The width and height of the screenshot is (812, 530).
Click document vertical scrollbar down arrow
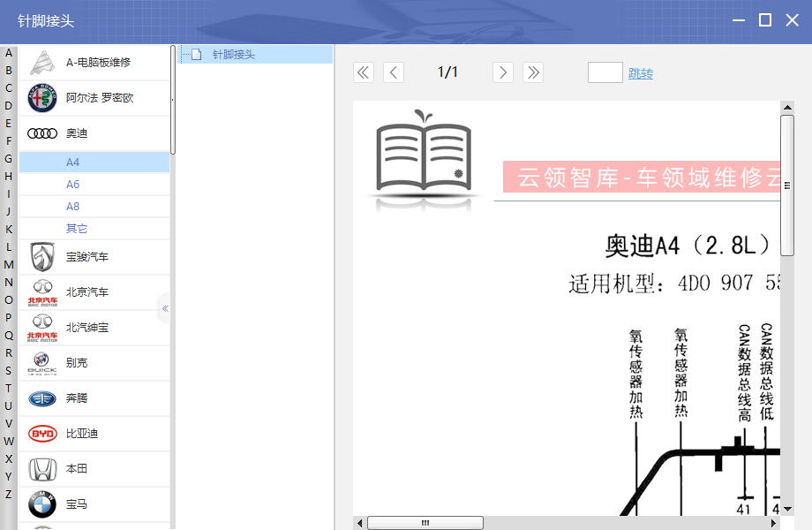(787, 510)
